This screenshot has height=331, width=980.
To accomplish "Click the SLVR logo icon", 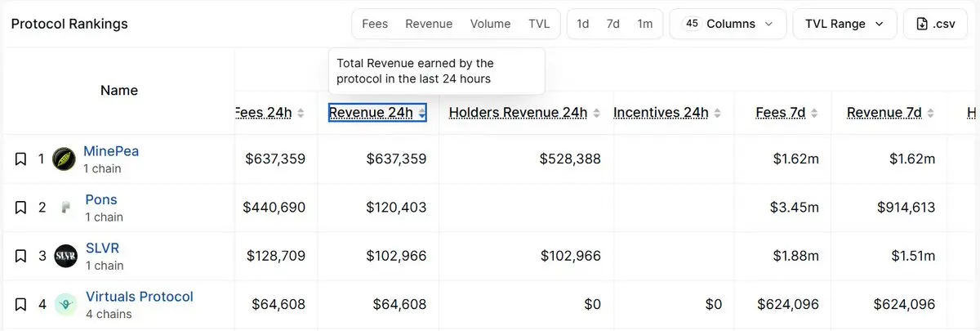I will tap(65, 257).
